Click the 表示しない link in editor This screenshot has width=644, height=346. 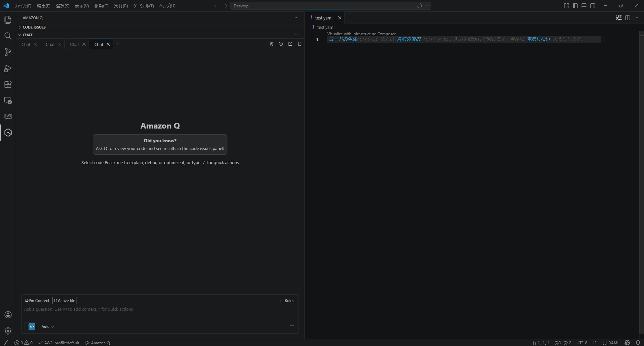pyautogui.click(x=538, y=39)
